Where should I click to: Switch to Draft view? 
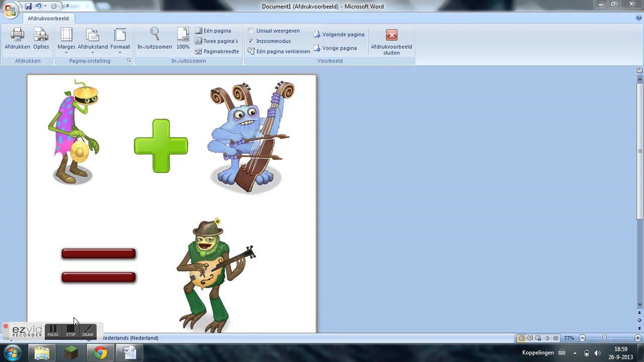[556, 338]
